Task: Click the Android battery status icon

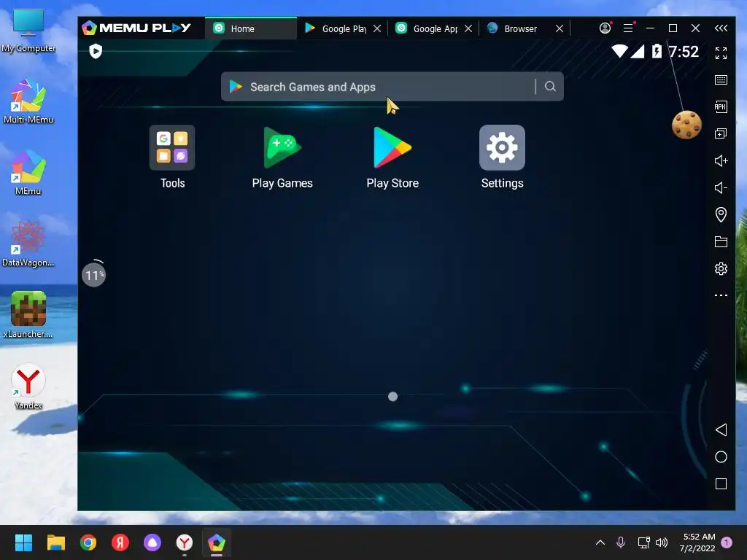Action: (657, 51)
